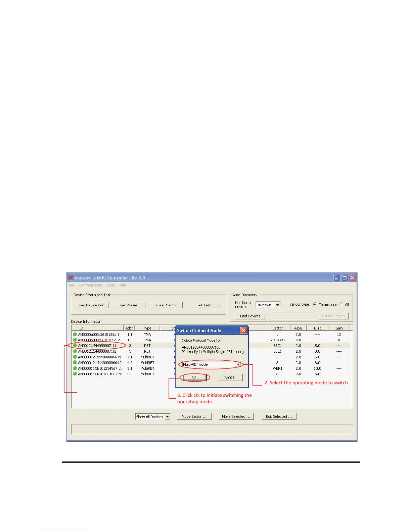Click OK in Switch Protocol Mode dialog
The width and height of the screenshot is (411, 532).
coord(194,377)
